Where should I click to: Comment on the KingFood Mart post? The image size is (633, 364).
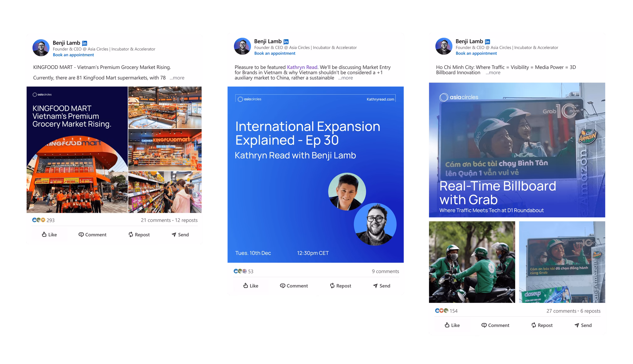92,235
